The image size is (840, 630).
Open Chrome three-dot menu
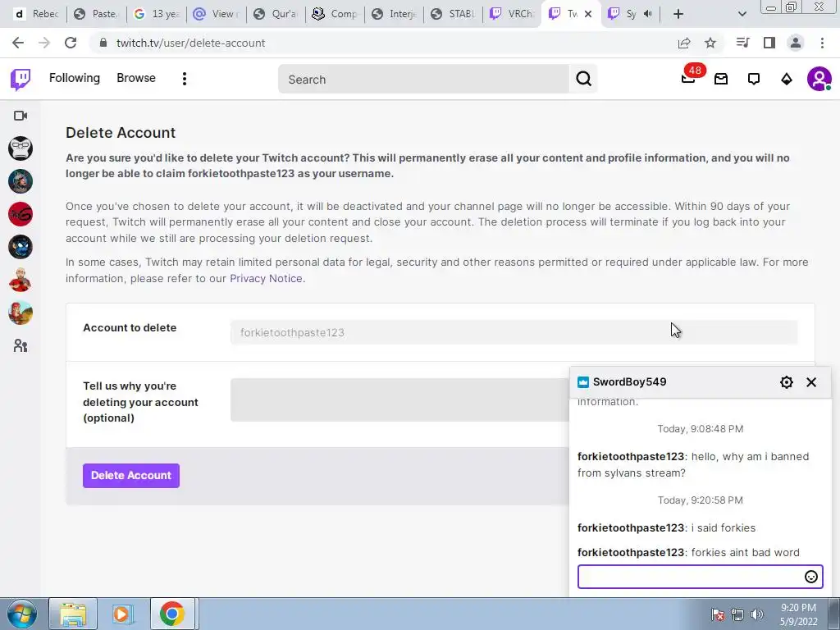(x=822, y=43)
